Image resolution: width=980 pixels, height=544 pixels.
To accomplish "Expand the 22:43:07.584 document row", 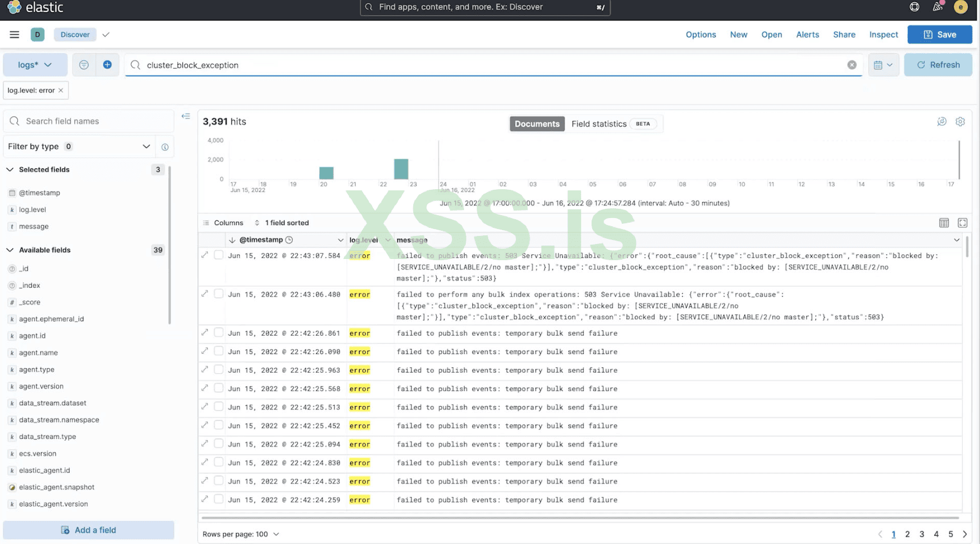I will 205,255.
